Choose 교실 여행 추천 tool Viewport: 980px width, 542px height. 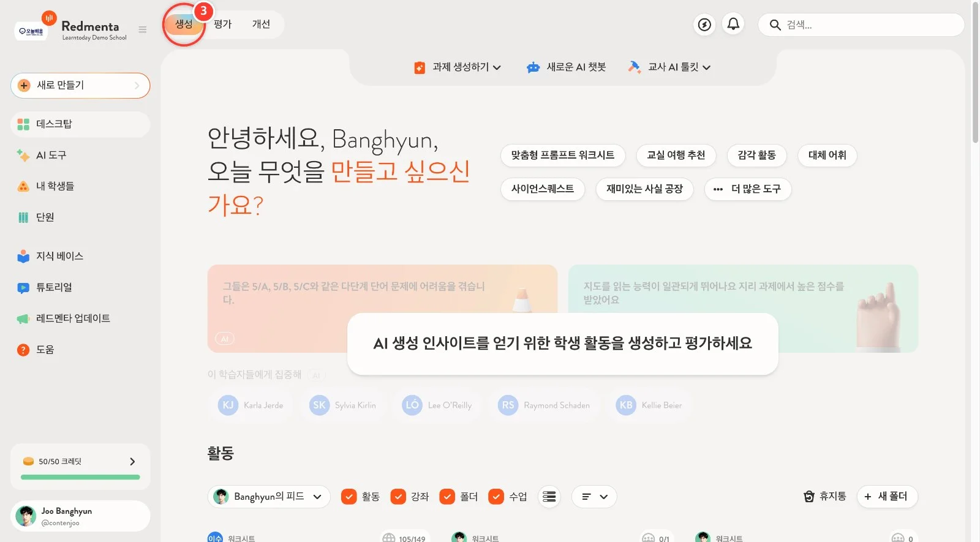click(676, 156)
